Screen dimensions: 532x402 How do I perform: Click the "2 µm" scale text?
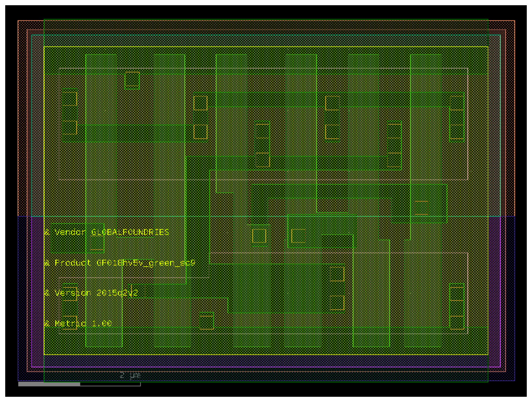click(x=130, y=375)
